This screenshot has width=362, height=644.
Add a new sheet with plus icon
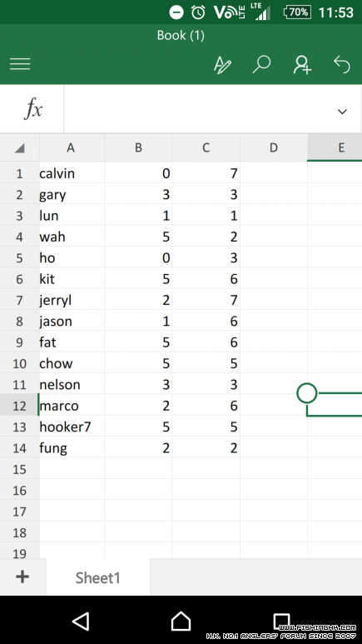pos(22,577)
